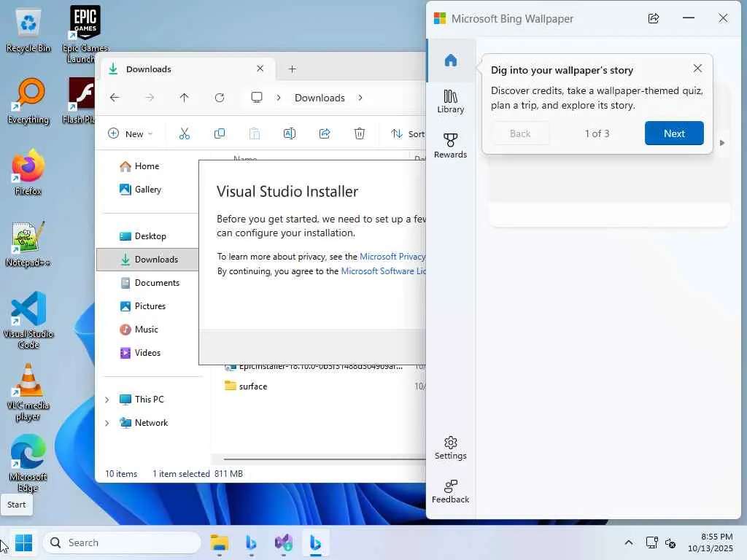Refresh the Downloads folder view

point(220,98)
